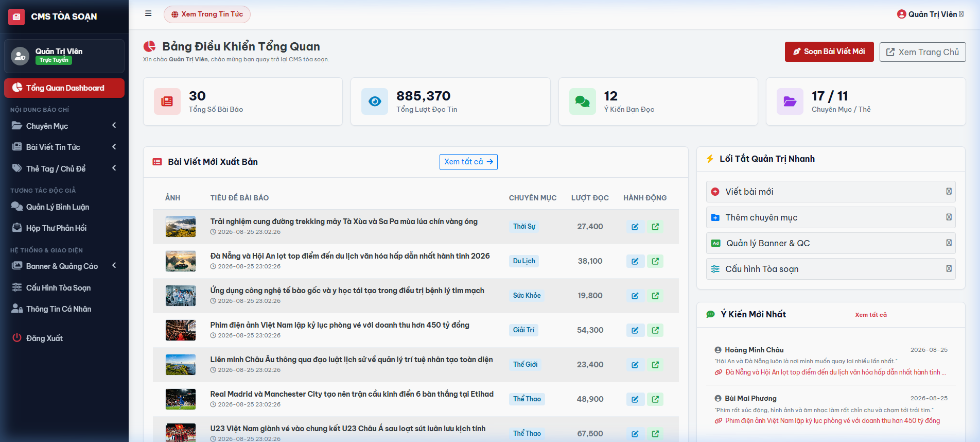Image resolution: width=980 pixels, height=442 pixels.
Task: Edit the Liên minh Châu Âu AI law article
Action: [635, 365]
